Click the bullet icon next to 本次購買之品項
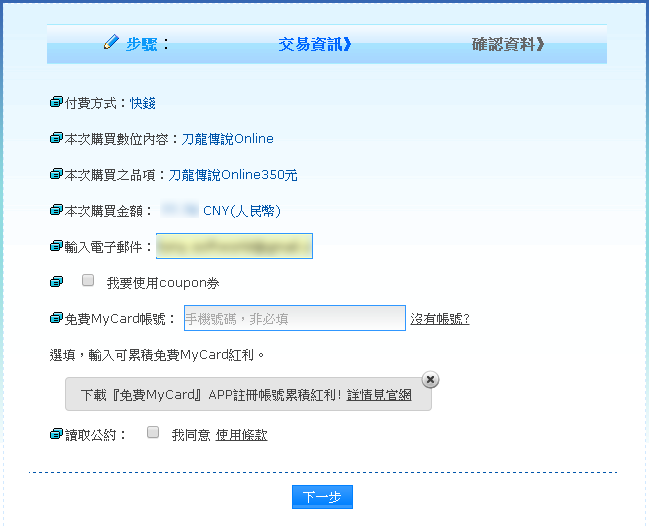This screenshot has height=529, width=649. point(56,174)
